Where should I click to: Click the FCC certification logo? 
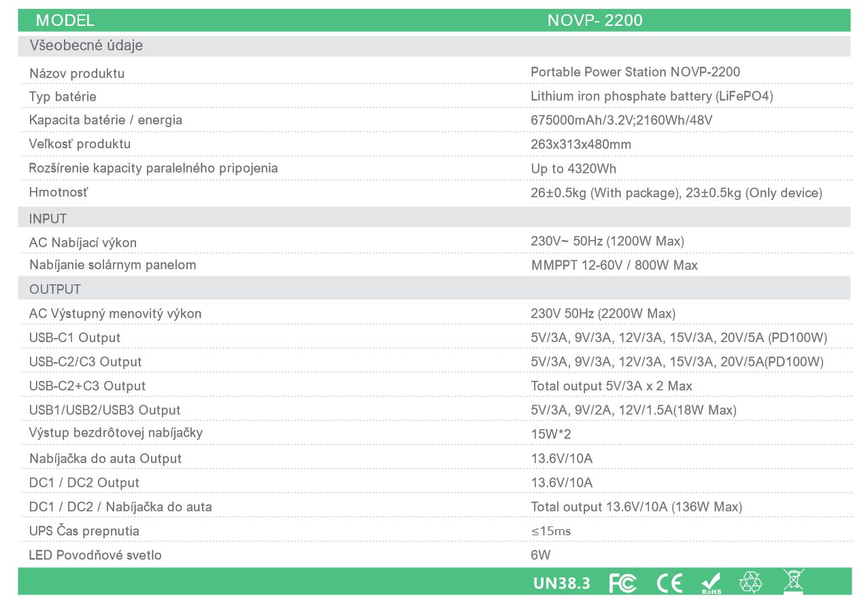click(x=622, y=583)
